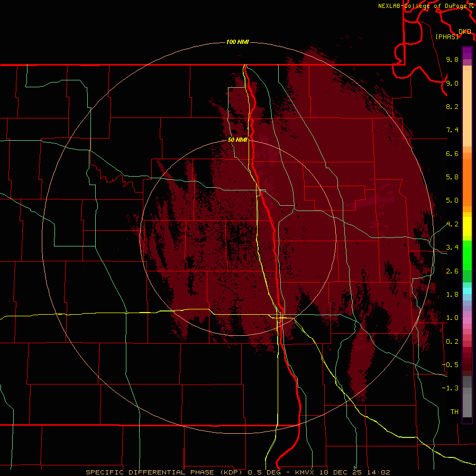476x476 pixels.
Task: Click the 5.0 value on the scale
Action: coord(452,200)
